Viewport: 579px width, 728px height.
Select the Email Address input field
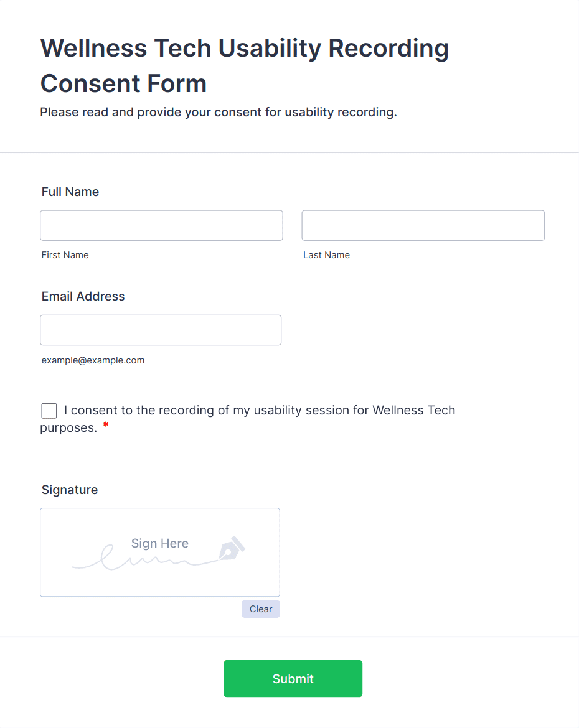[161, 330]
